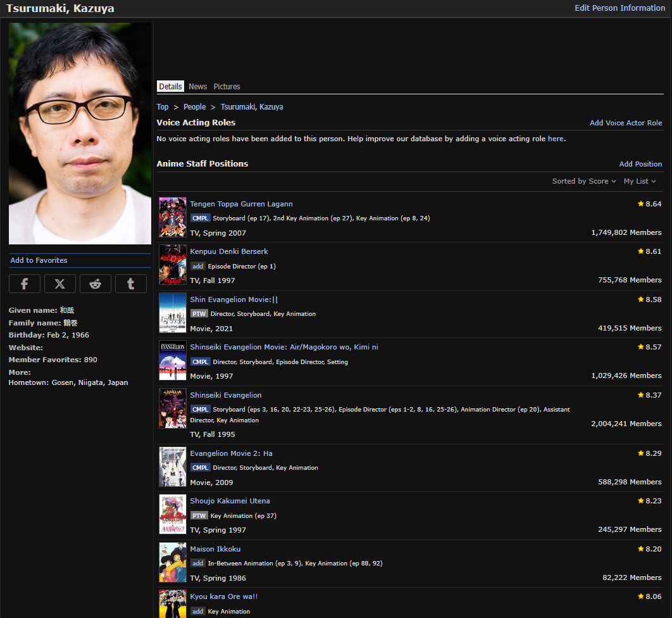Click the 8.57 score star icon
Image resolution: width=672 pixels, height=618 pixels.
tap(641, 347)
